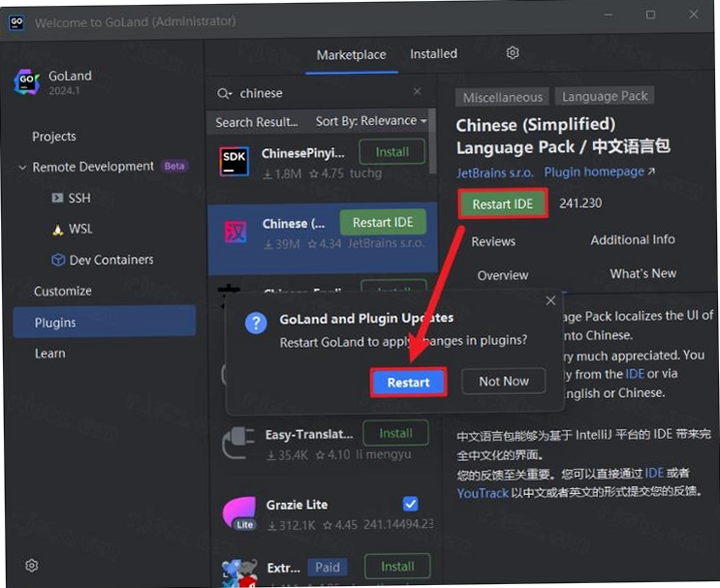
Task: Select Plugins in the sidebar
Action: 105,322
